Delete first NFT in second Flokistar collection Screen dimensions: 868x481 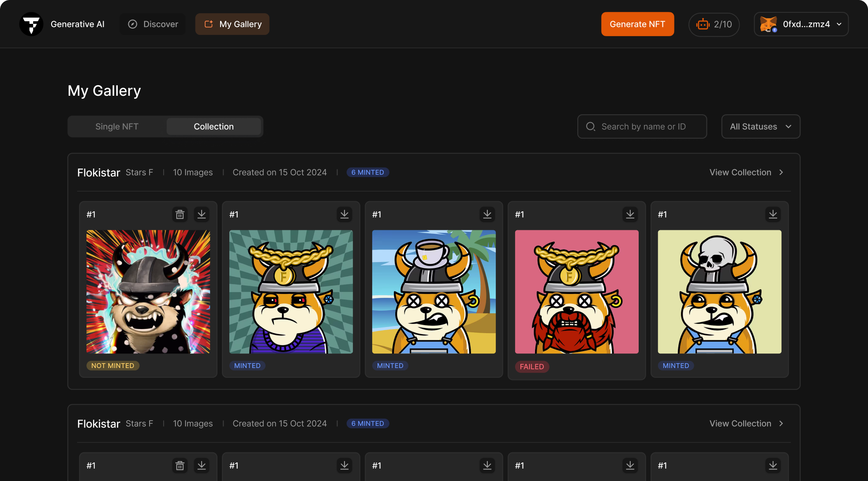tap(180, 466)
